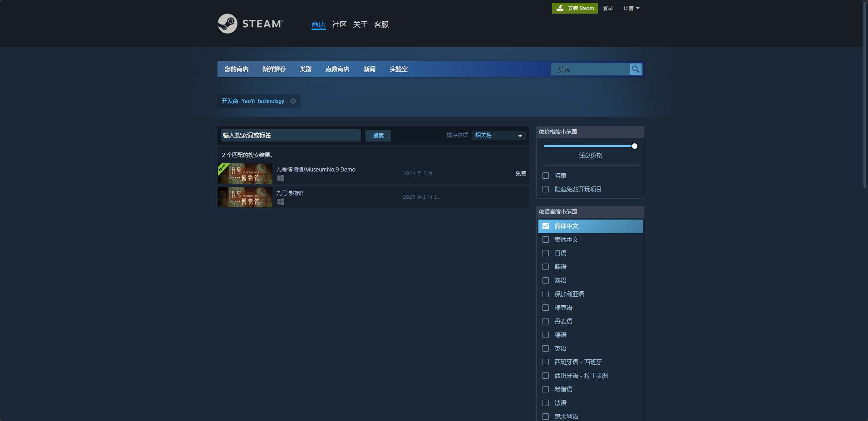Open 您的商店 store menu
Image resolution: width=868 pixels, height=421 pixels.
236,69
